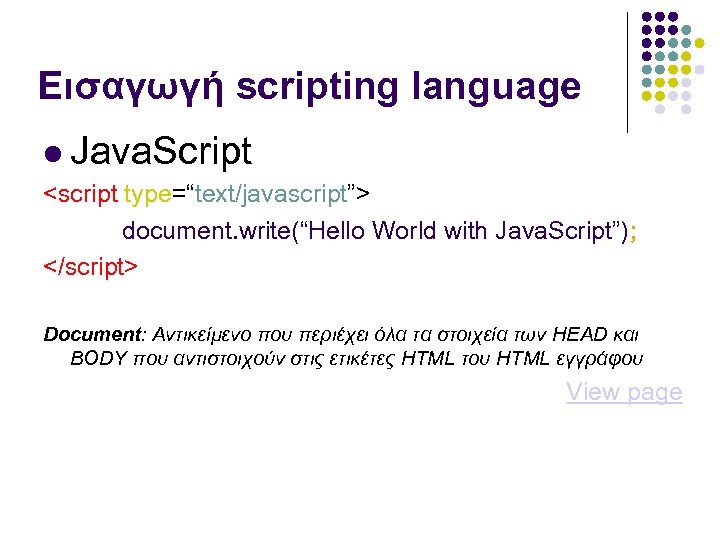Click the closing </script> tag text
Image resolution: width=720 pixels, height=540 pixels.
click(90, 267)
